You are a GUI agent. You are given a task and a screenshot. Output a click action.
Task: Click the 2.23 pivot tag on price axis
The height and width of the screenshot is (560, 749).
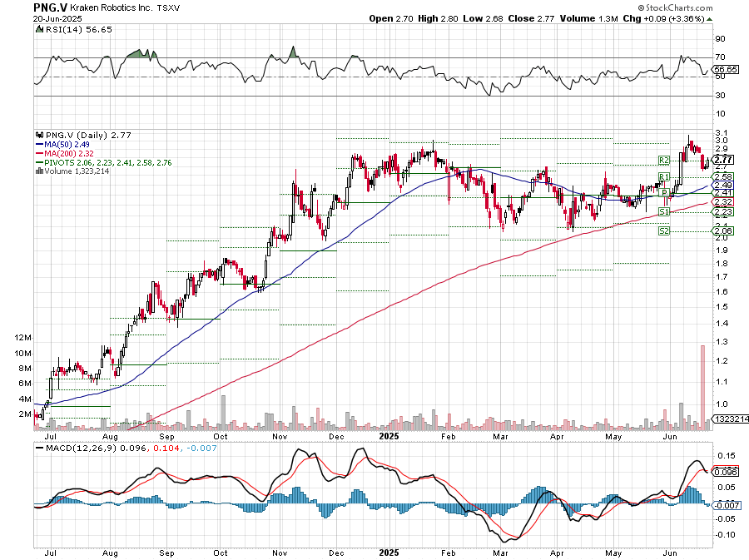[x=724, y=211]
